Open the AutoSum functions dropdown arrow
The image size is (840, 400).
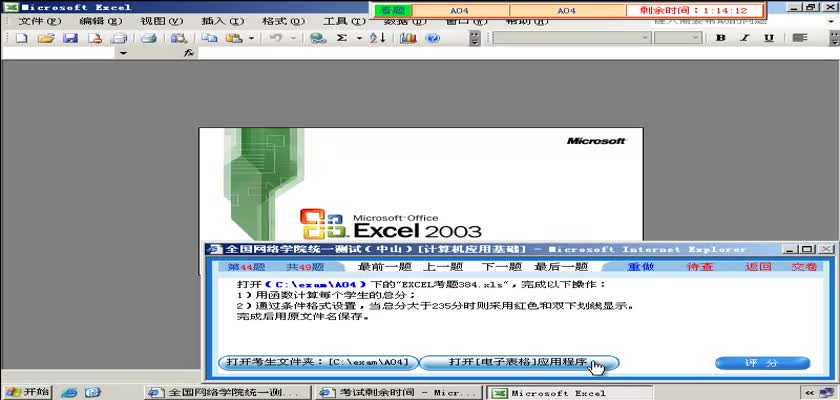point(359,38)
